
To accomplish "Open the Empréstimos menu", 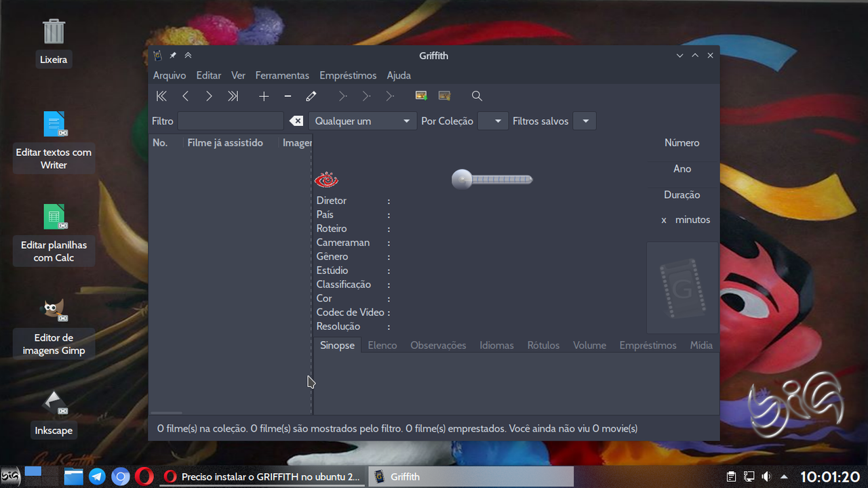I will coord(348,75).
